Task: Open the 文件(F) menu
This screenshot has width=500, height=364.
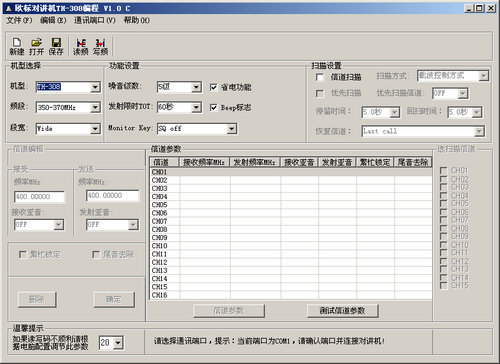Action: pos(19,20)
